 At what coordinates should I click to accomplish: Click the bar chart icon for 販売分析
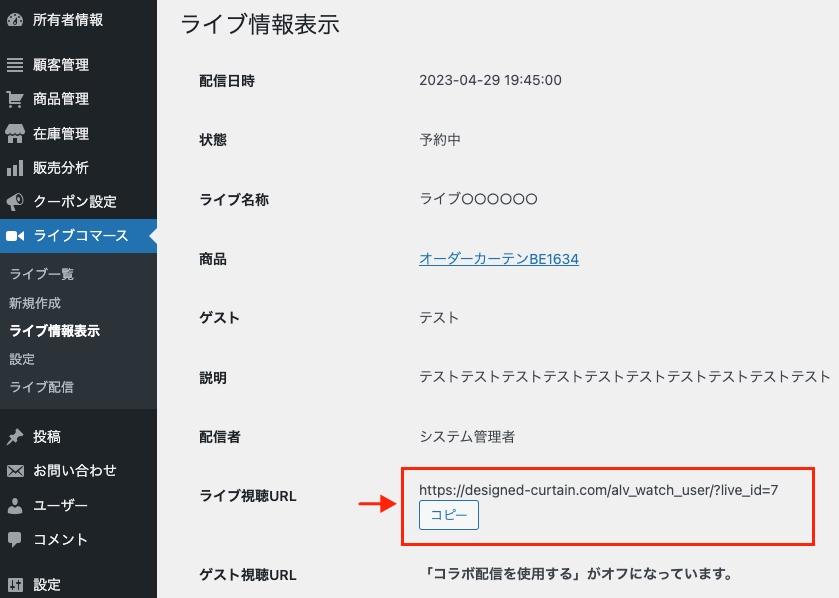click(x=15, y=168)
